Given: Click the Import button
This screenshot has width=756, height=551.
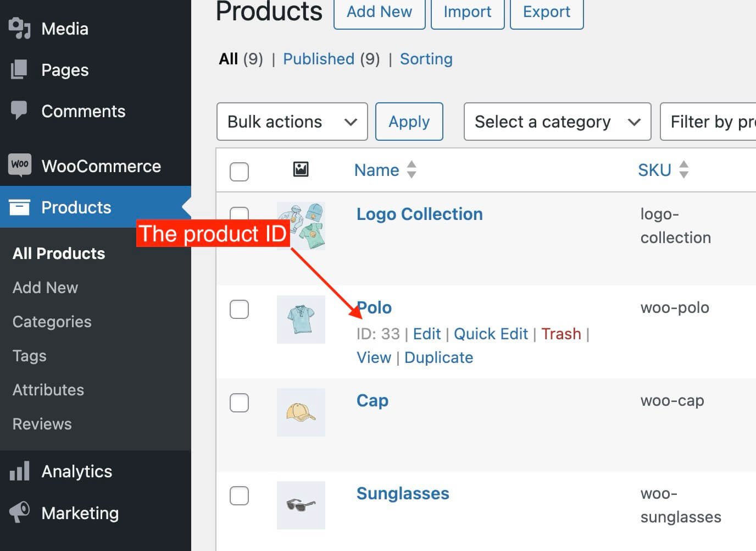Looking at the screenshot, I should (468, 12).
